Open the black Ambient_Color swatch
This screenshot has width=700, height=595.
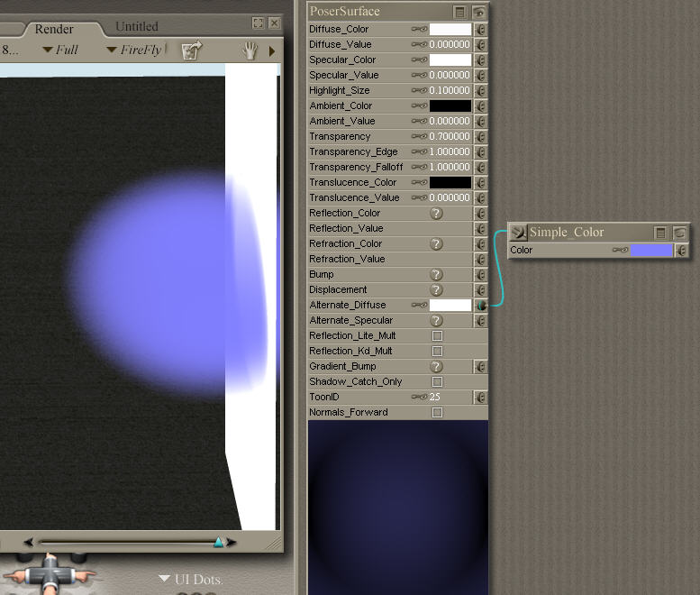click(450, 105)
